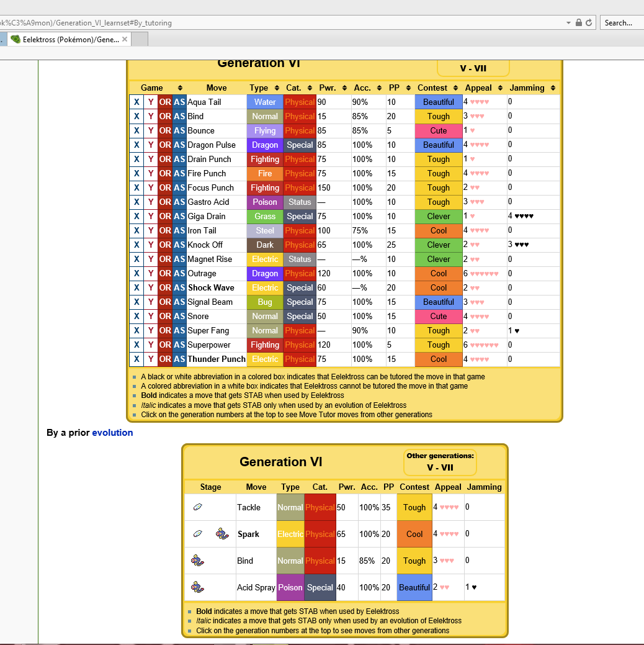Click the Poison type cell for Gastro Acid
The height and width of the screenshot is (645, 644).
[x=265, y=202]
